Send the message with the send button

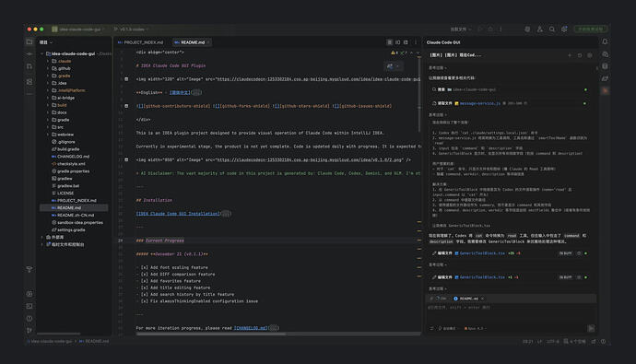click(x=591, y=328)
